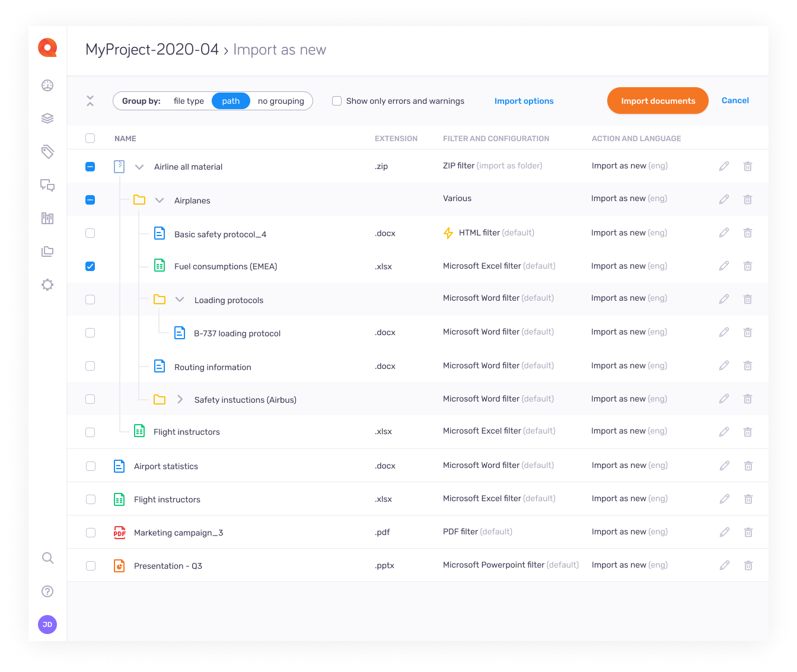The height and width of the screenshot is (672, 797).
Task: Switch grouping to file type
Action: click(188, 101)
